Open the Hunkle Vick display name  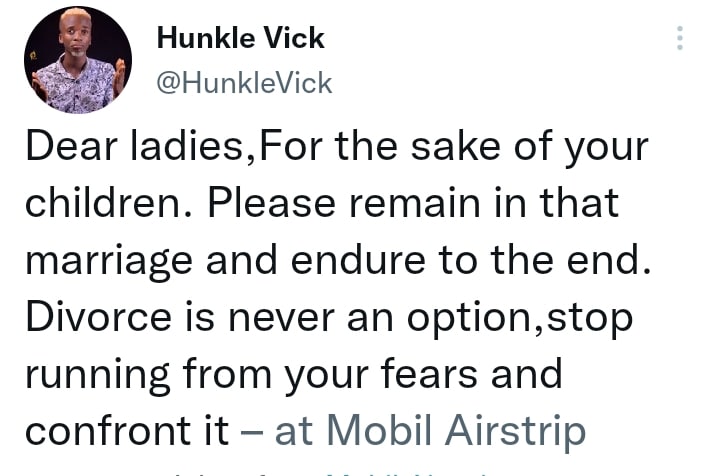tap(241, 39)
